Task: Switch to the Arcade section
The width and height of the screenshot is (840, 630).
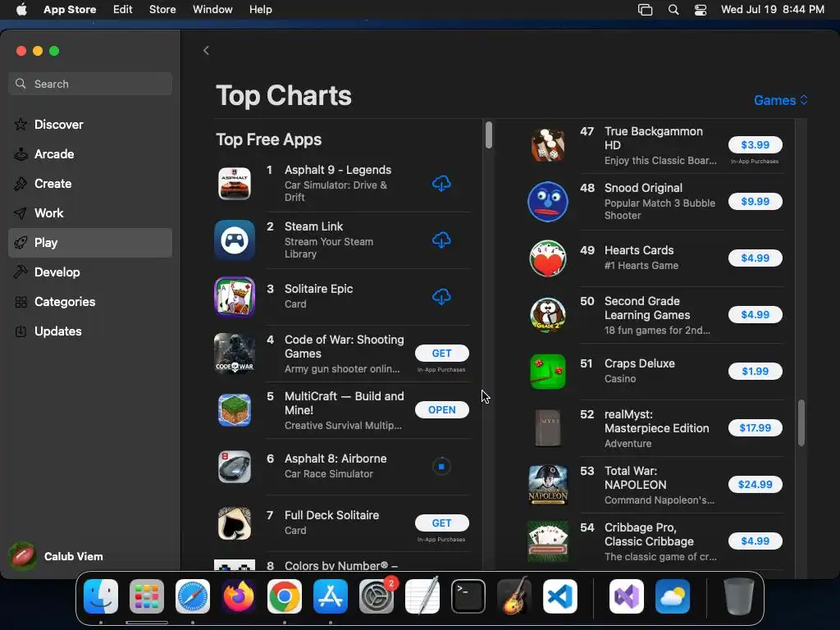Action: point(90,154)
